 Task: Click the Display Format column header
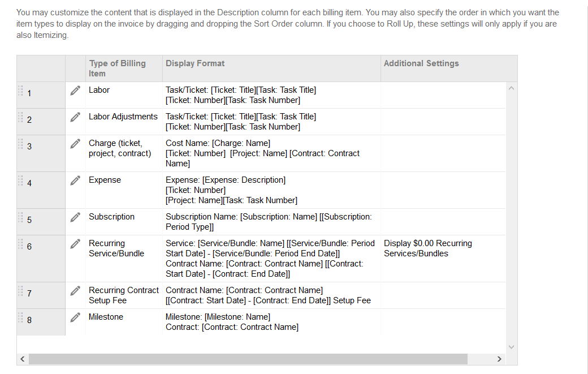coord(195,63)
